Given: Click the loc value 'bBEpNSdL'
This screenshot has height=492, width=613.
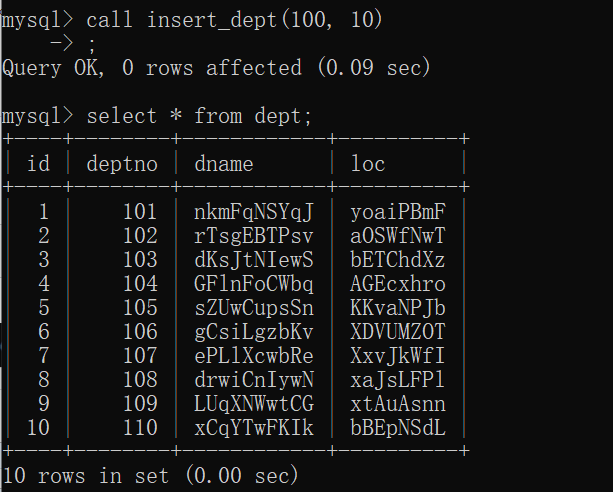Looking at the screenshot, I should pyautogui.click(x=398, y=428).
